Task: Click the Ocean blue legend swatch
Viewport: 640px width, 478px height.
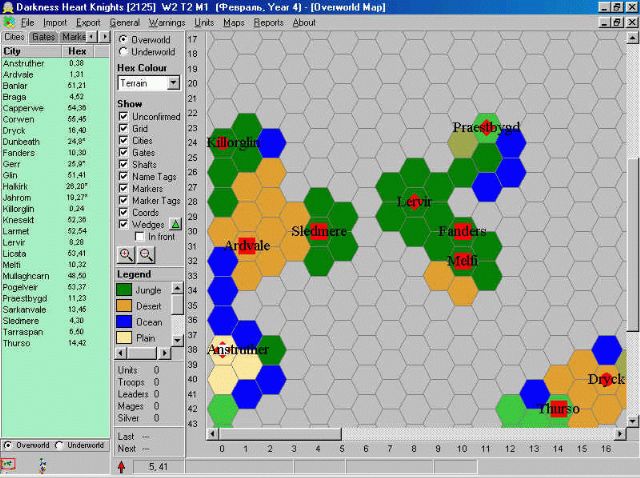Action: tap(124, 322)
